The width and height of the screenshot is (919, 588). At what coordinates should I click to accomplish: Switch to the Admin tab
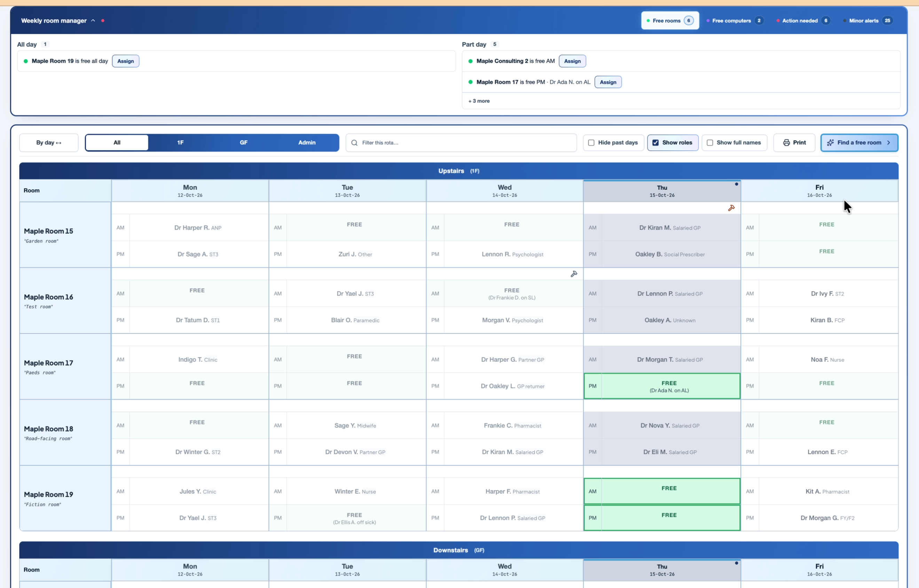click(x=307, y=142)
